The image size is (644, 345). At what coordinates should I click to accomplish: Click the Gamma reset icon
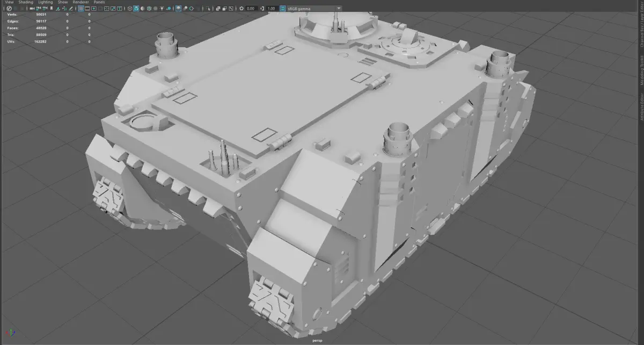click(262, 9)
